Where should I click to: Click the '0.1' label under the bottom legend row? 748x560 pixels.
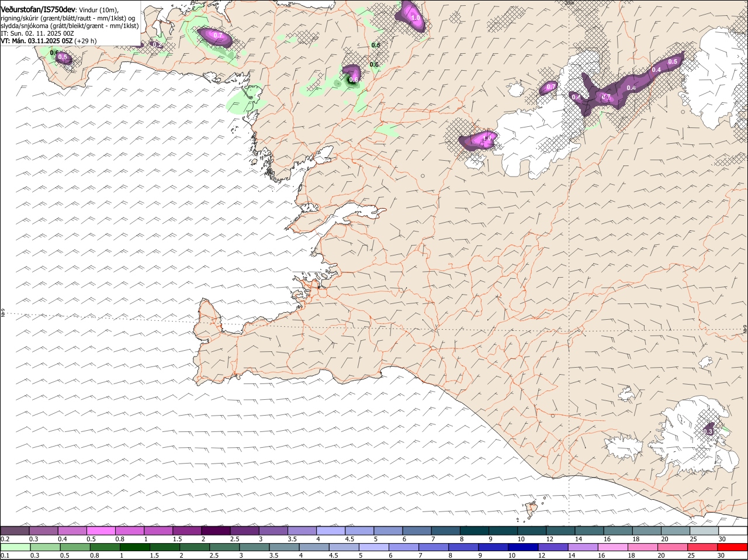[5, 555]
